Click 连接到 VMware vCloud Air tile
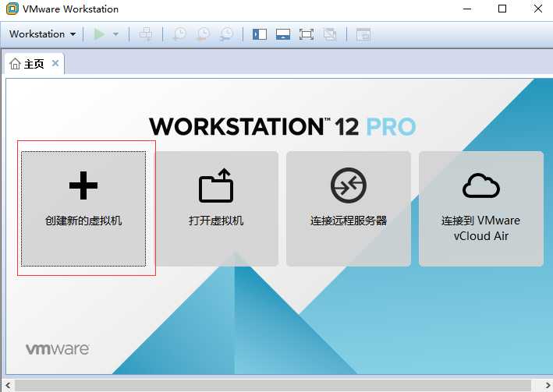Image resolution: width=553 pixels, height=392 pixels. pyautogui.click(x=481, y=209)
